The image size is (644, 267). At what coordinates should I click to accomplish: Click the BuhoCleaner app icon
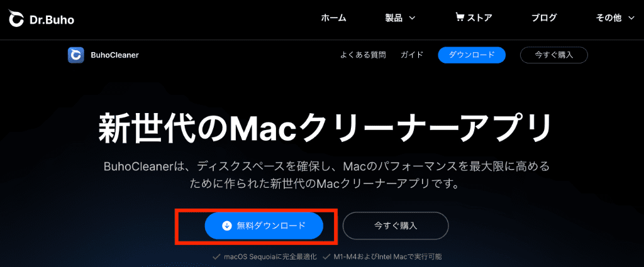click(x=76, y=55)
